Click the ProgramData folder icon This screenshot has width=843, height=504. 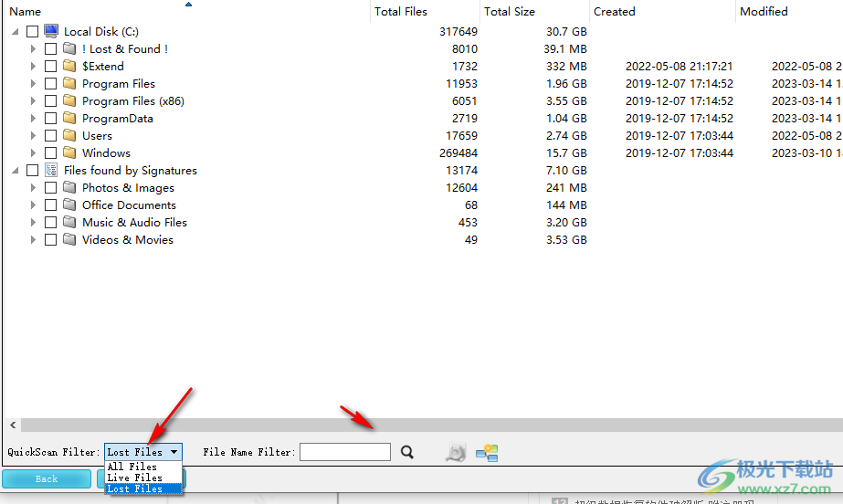tap(69, 118)
